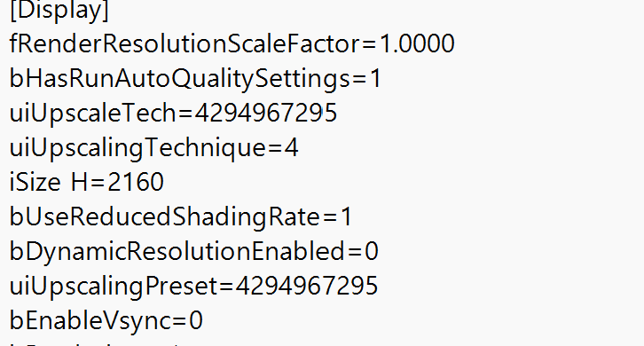
Task: Click the bUseReducedShadingRate setting name
Action: (x=164, y=216)
